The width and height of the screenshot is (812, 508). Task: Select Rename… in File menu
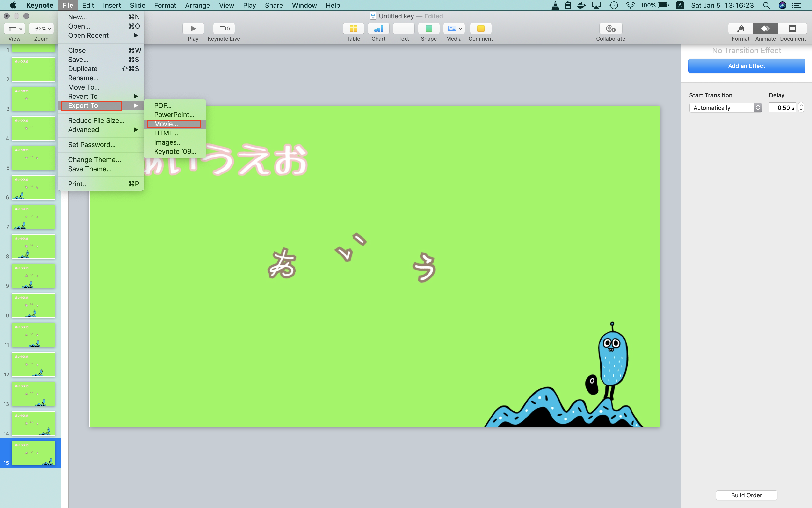pos(101,78)
